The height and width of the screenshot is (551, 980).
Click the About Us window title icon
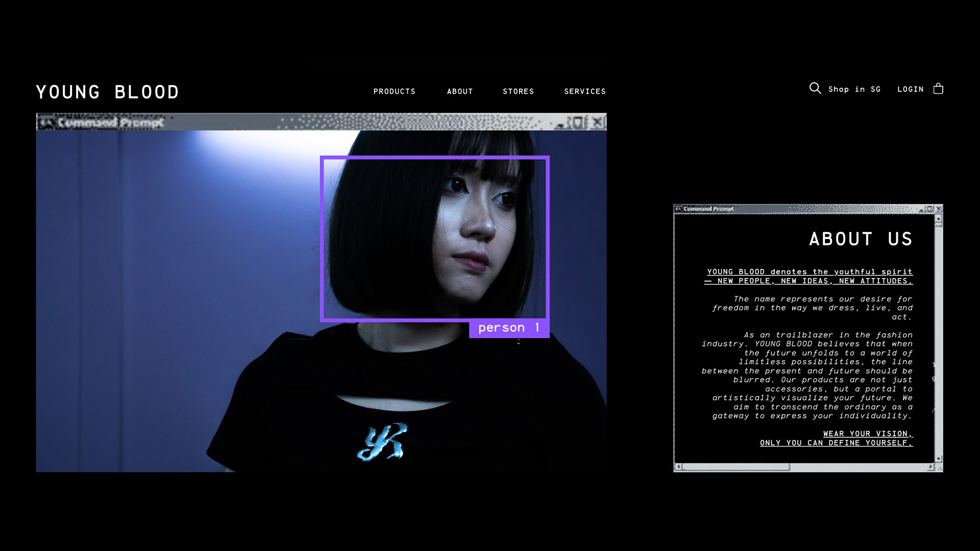coord(678,209)
